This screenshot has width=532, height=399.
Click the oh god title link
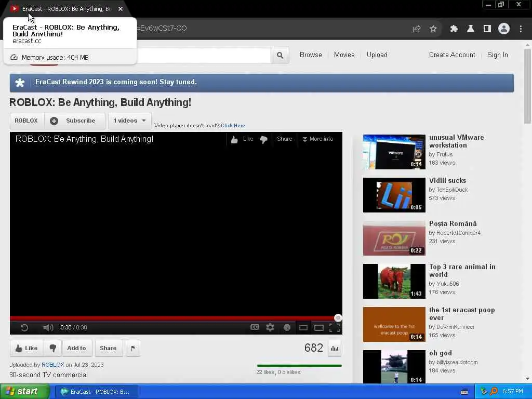441,353
